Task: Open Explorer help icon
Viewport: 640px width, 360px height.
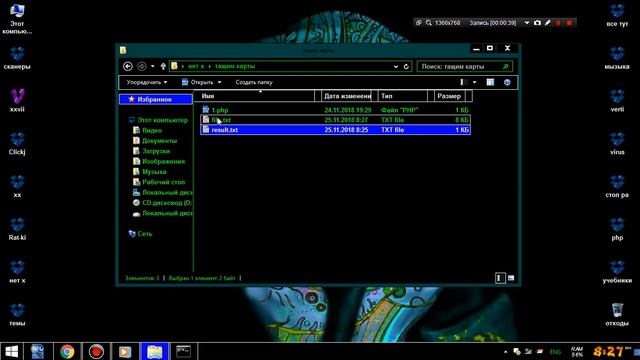Action: (x=507, y=82)
